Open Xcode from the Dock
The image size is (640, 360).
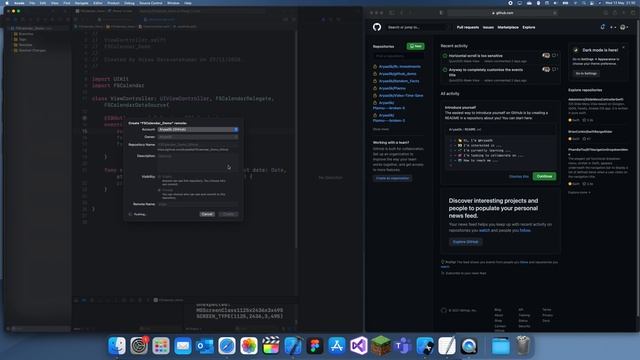click(x=293, y=346)
